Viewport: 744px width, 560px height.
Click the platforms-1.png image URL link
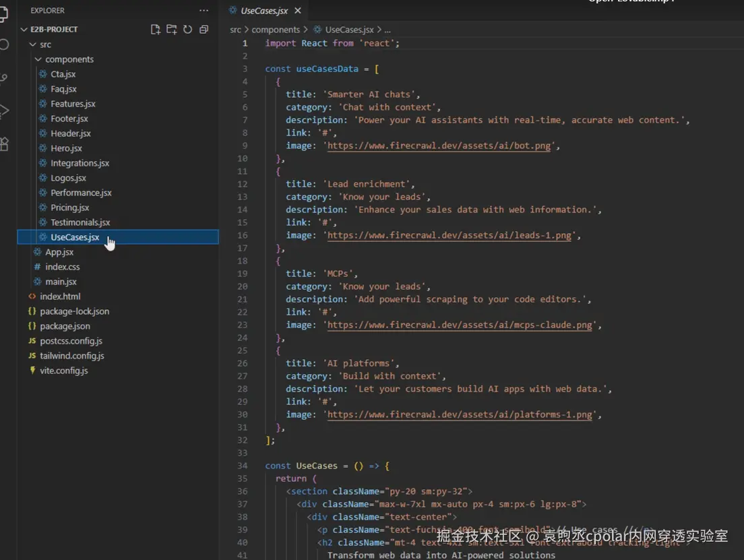[460, 414]
